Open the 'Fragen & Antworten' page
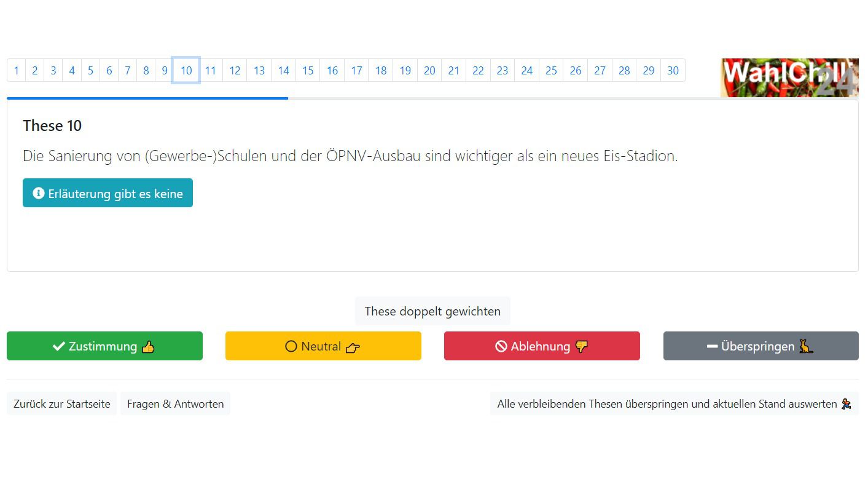This screenshot has height=495, width=868. click(x=175, y=404)
